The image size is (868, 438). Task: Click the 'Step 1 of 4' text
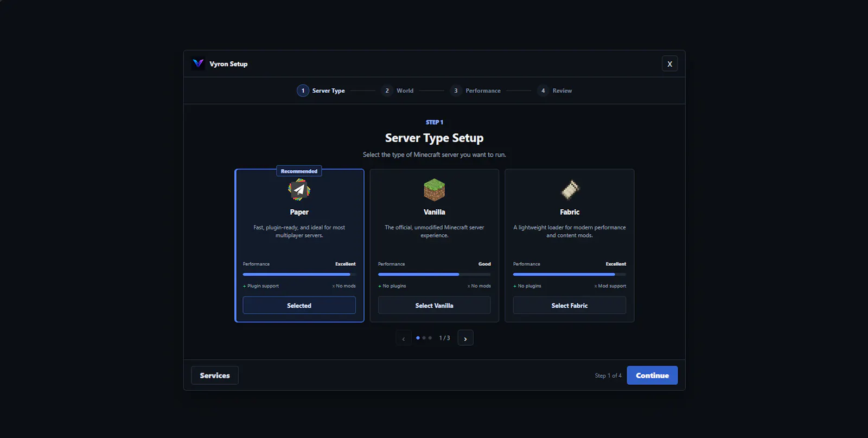point(608,376)
